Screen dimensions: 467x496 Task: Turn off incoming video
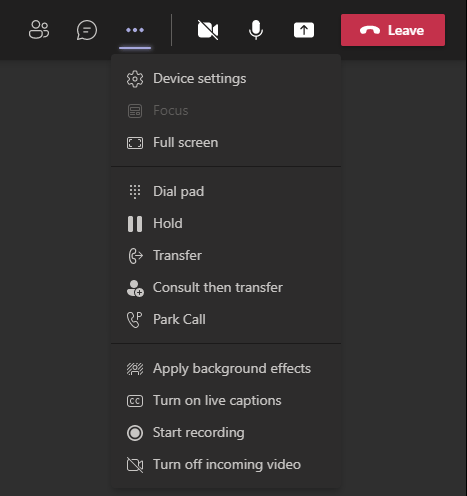click(226, 465)
